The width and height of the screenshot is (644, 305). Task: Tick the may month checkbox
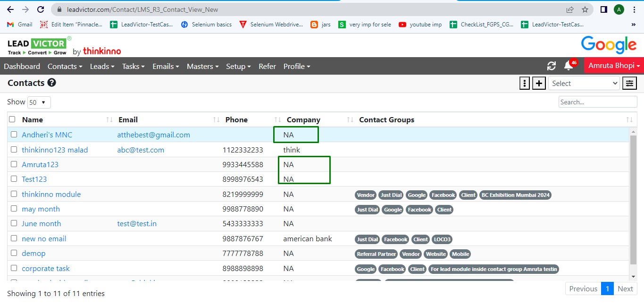coord(14,209)
